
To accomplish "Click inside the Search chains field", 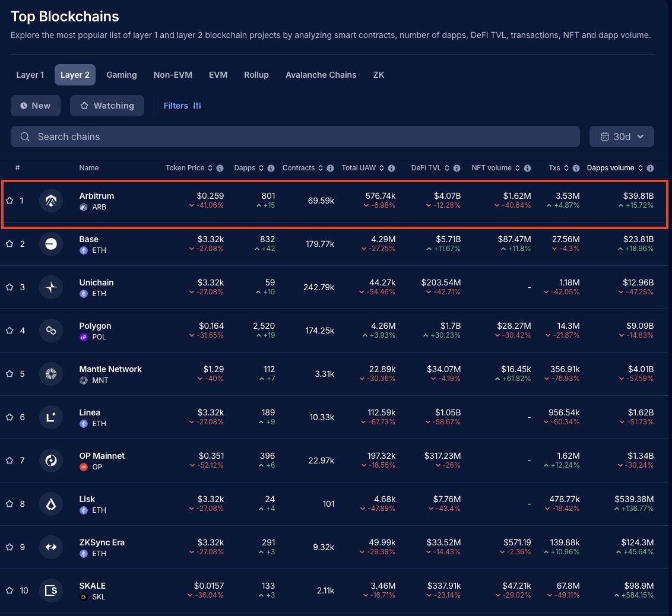I will pos(237,136).
